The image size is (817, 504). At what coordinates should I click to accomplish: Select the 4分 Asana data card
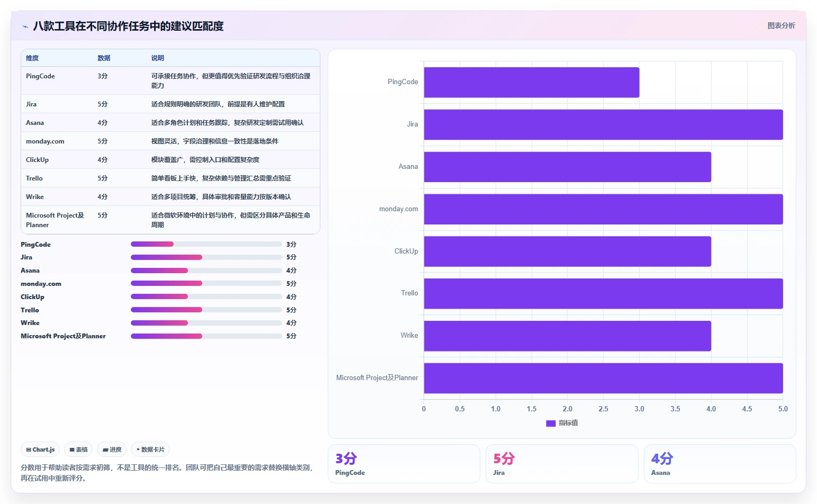click(720, 464)
